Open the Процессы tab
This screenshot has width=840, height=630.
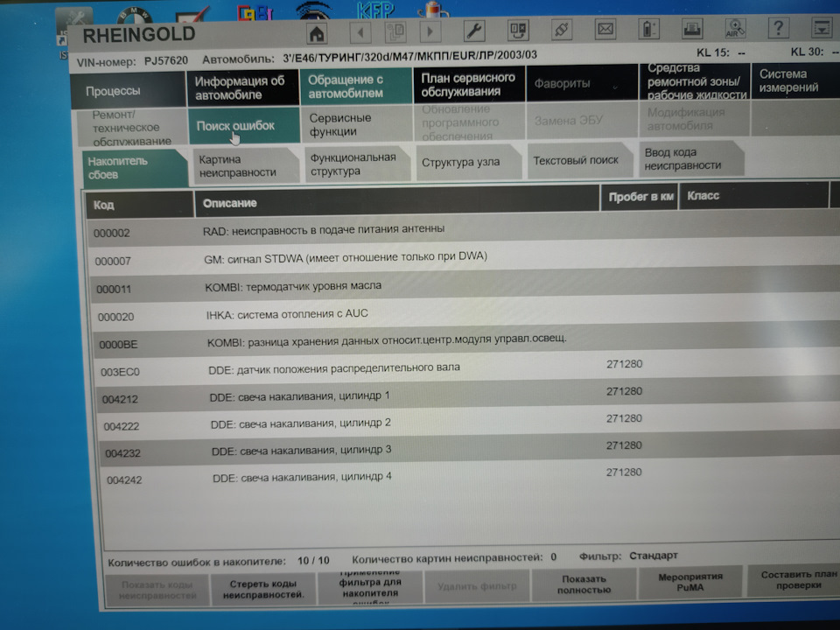pyautogui.click(x=129, y=90)
